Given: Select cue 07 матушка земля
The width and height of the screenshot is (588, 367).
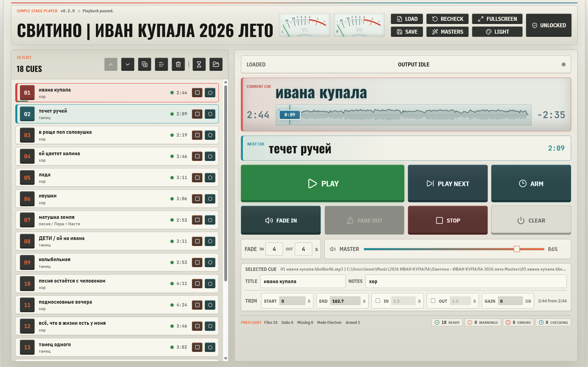Looking at the screenshot, I should (x=117, y=220).
